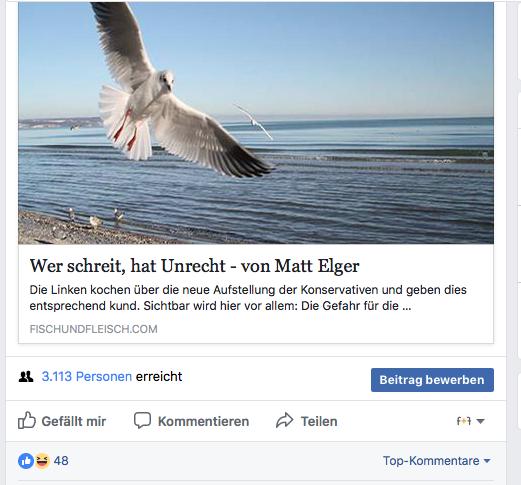
Task: Open article title Wer schreit, hat Unrecht
Action: 194,266
